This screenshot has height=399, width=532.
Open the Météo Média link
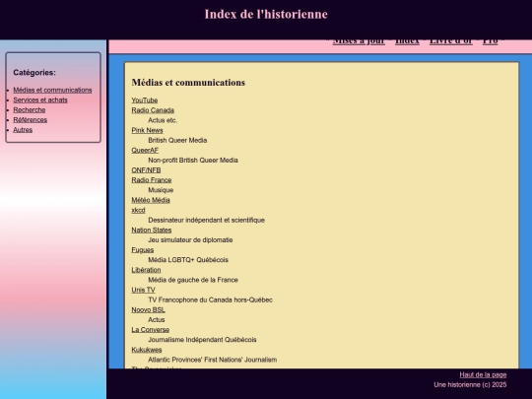click(151, 200)
